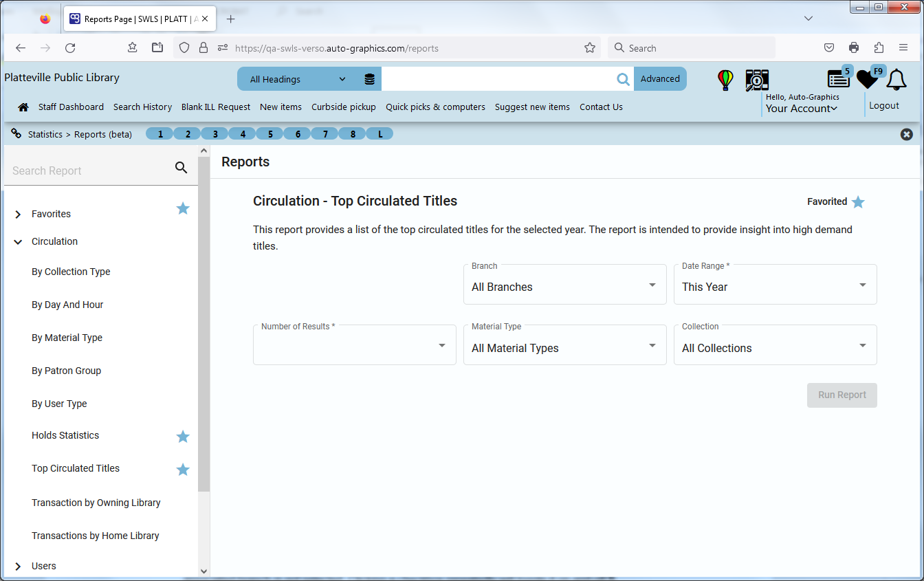Viewport: 924px width, 581px height.
Task: Open the Date Range dropdown
Action: (x=775, y=284)
